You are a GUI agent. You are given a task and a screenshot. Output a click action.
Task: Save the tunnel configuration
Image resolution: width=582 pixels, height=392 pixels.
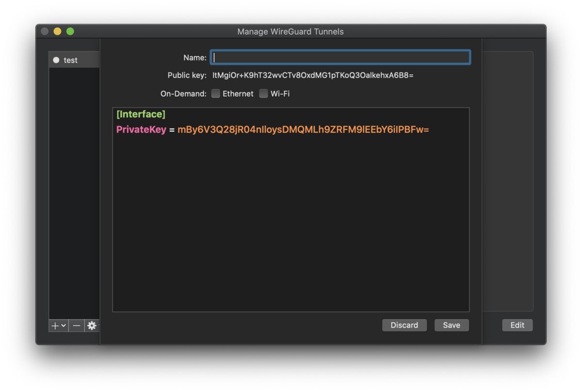(x=452, y=325)
